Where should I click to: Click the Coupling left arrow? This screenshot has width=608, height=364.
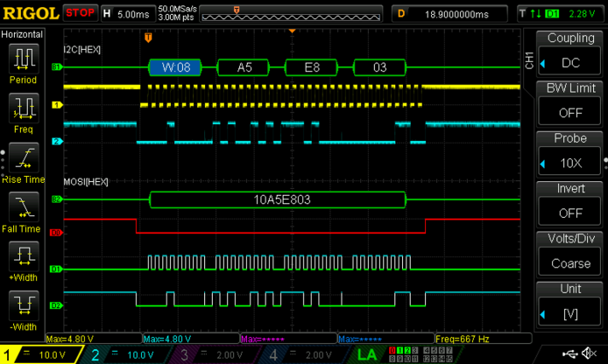click(543, 64)
